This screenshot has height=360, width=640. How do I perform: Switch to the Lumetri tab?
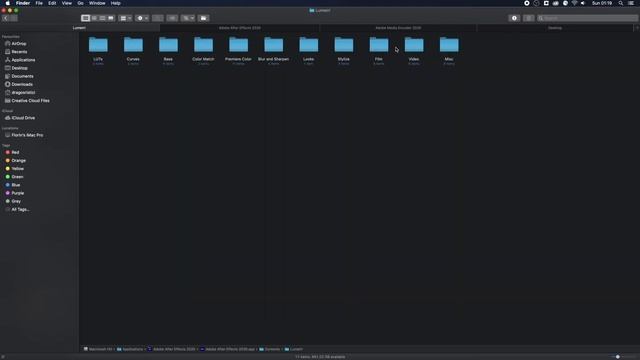[79, 28]
